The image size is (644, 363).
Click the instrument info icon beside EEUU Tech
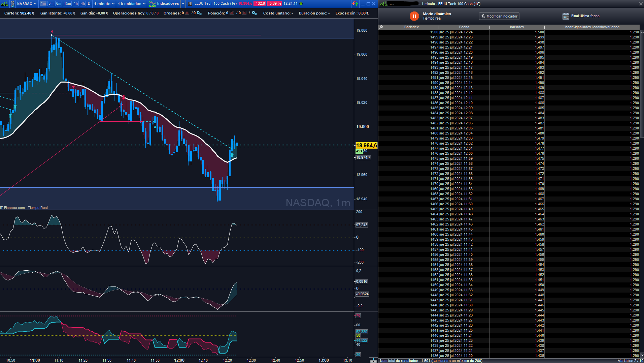point(190,4)
